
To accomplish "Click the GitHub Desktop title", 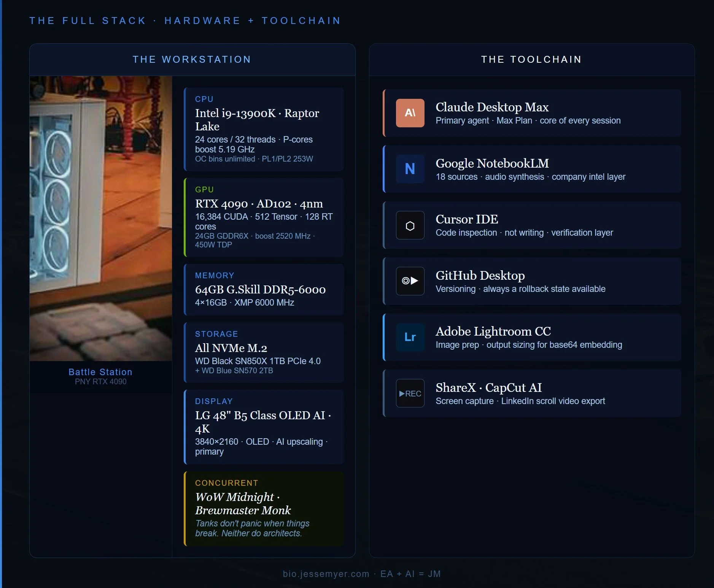I will (480, 276).
